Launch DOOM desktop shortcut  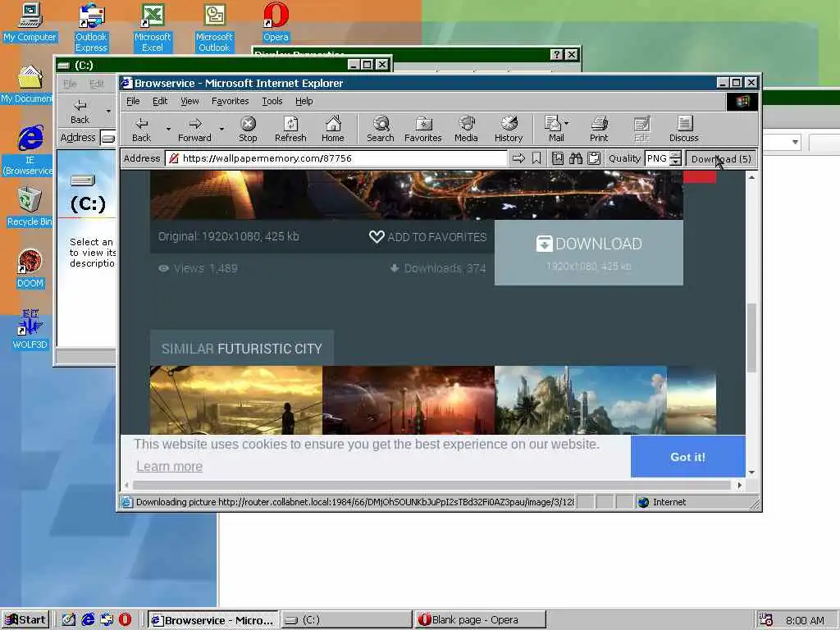click(x=30, y=268)
